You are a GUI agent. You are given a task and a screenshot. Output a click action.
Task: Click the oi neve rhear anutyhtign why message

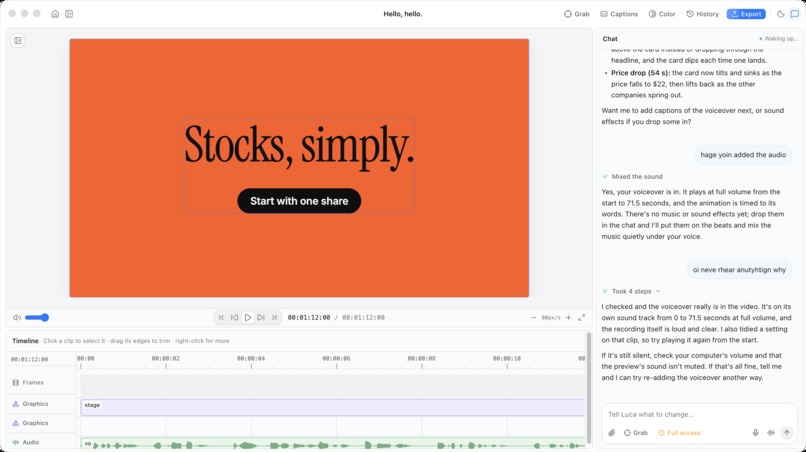coord(739,270)
